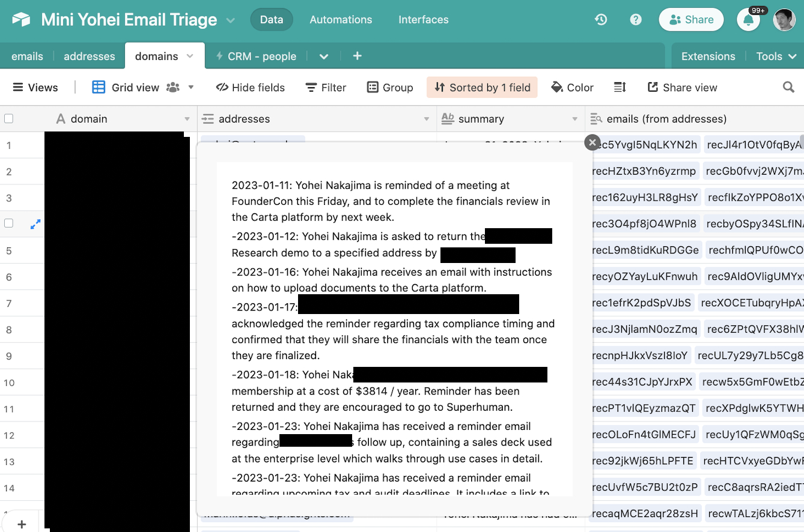The image size is (804, 532).
Task: Open the notifications bell
Action: point(748,20)
